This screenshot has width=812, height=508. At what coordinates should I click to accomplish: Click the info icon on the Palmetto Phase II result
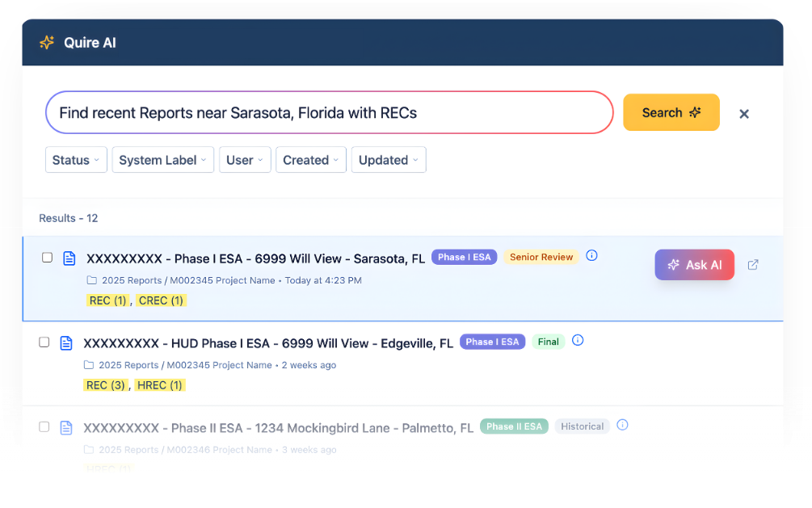(x=622, y=425)
